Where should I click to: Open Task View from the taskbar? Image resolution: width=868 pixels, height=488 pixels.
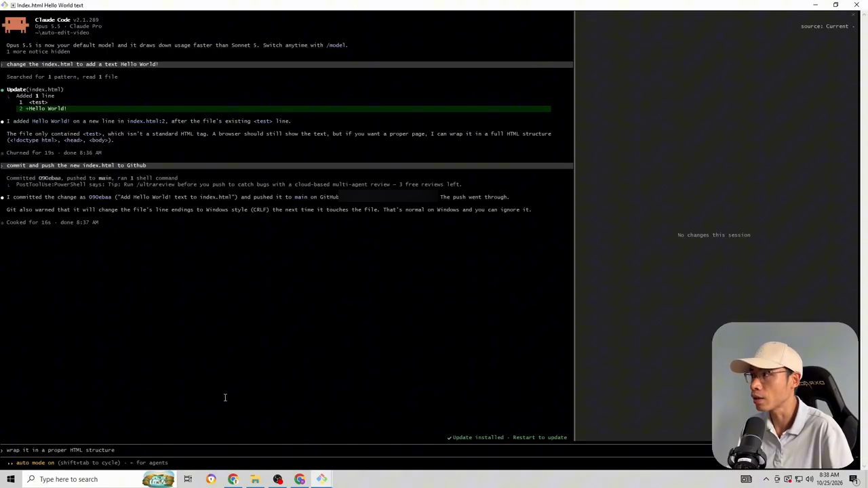click(188, 479)
